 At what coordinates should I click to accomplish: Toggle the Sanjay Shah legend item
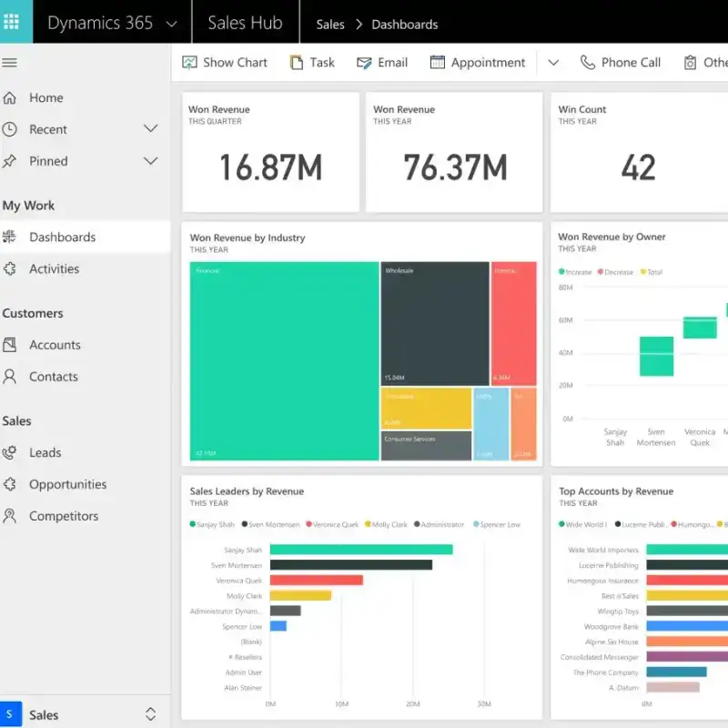(x=212, y=525)
